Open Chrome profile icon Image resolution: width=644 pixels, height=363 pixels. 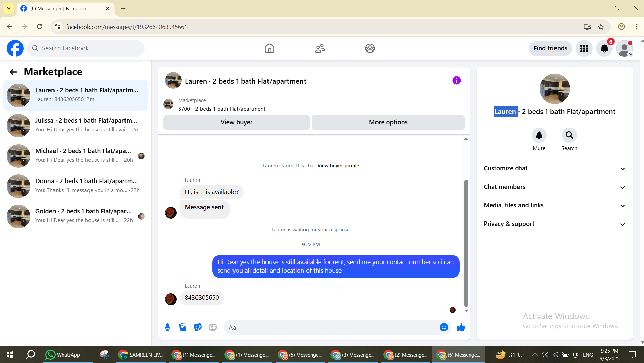(x=621, y=27)
